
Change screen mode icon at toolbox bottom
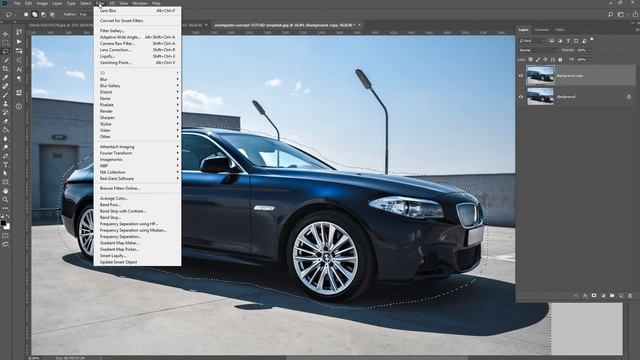point(5,244)
